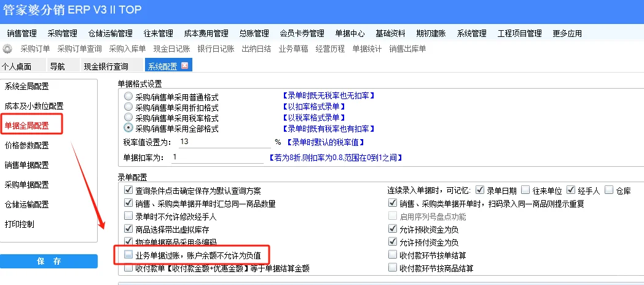Toggle 销售、采购类单据开单时汇总同一商品数量 checkbox
Image resolution: width=644 pixels, height=285 pixels.
tap(128, 203)
